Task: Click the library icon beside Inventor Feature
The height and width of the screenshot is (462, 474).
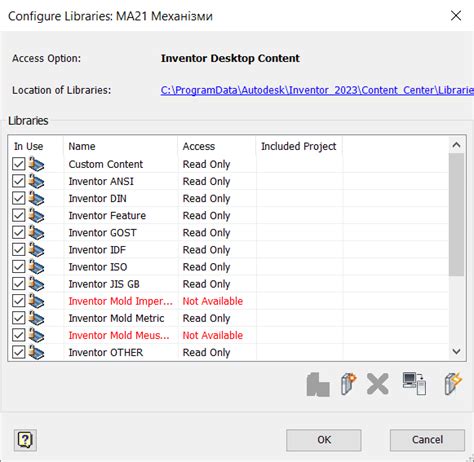Action: 36,216
